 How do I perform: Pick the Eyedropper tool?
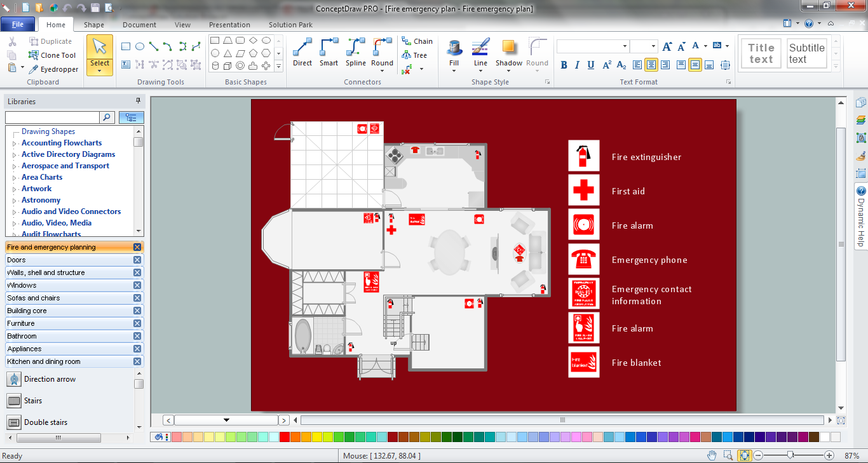(x=53, y=69)
